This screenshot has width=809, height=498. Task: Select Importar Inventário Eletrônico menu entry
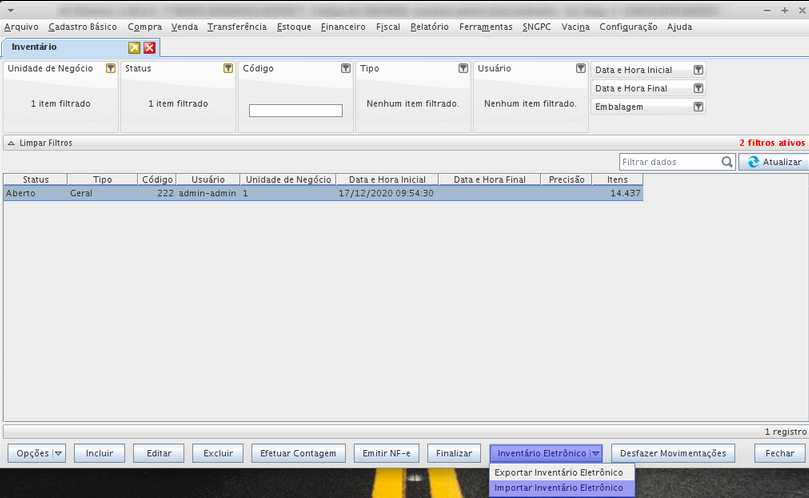point(559,488)
